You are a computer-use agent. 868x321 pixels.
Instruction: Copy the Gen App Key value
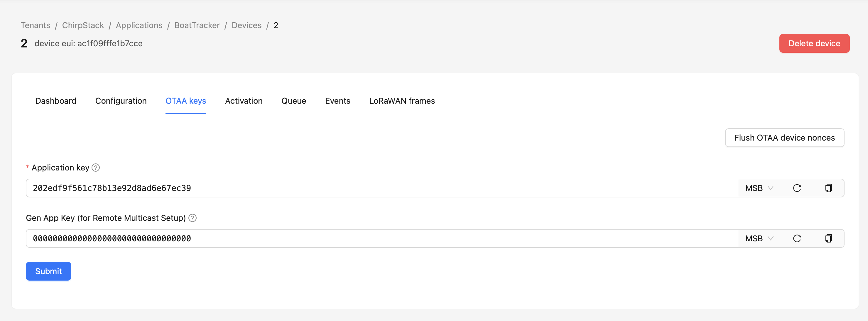click(828, 239)
